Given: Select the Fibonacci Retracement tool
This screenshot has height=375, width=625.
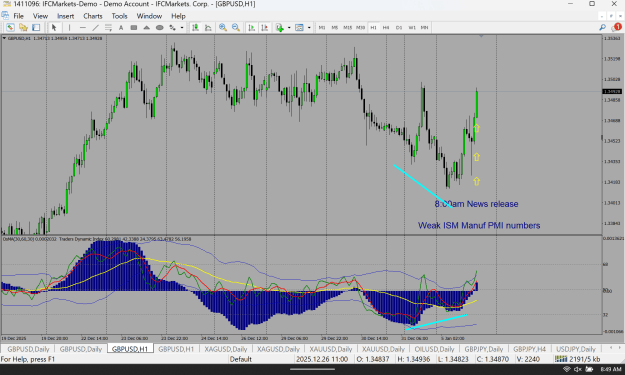Looking at the screenshot, I should tap(108, 27).
